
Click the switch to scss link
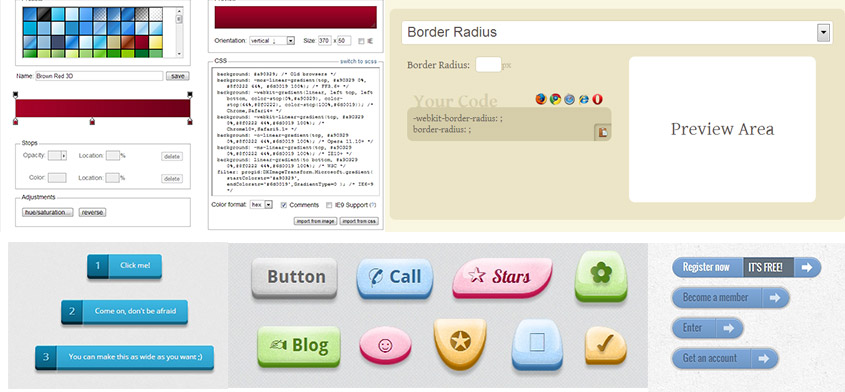[x=358, y=61]
